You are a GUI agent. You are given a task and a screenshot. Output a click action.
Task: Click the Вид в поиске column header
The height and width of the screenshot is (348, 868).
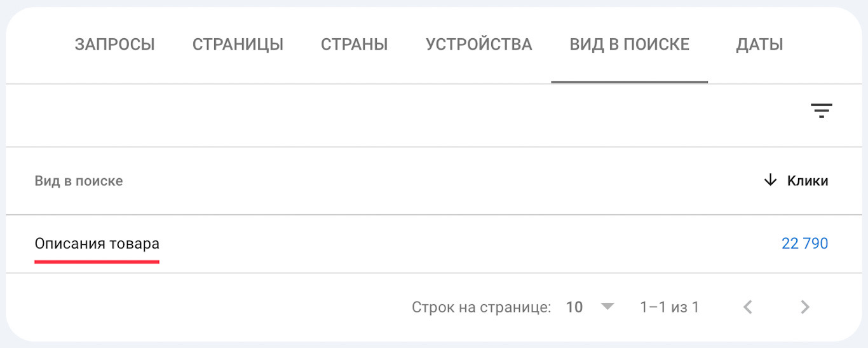tap(79, 181)
